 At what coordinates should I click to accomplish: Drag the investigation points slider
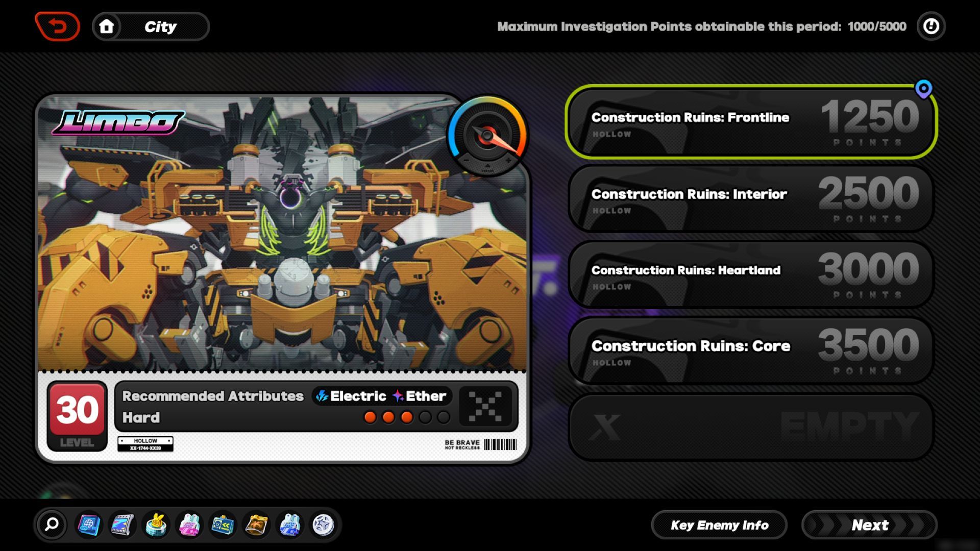[925, 89]
